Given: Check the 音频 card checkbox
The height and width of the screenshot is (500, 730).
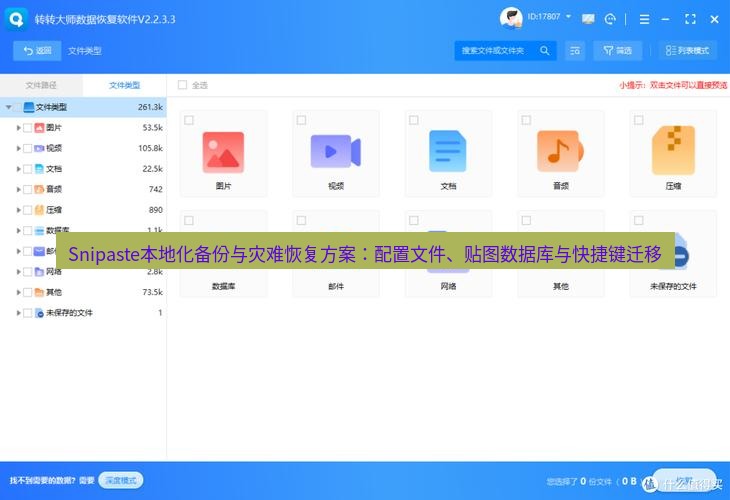Looking at the screenshot, I should 526,120.
